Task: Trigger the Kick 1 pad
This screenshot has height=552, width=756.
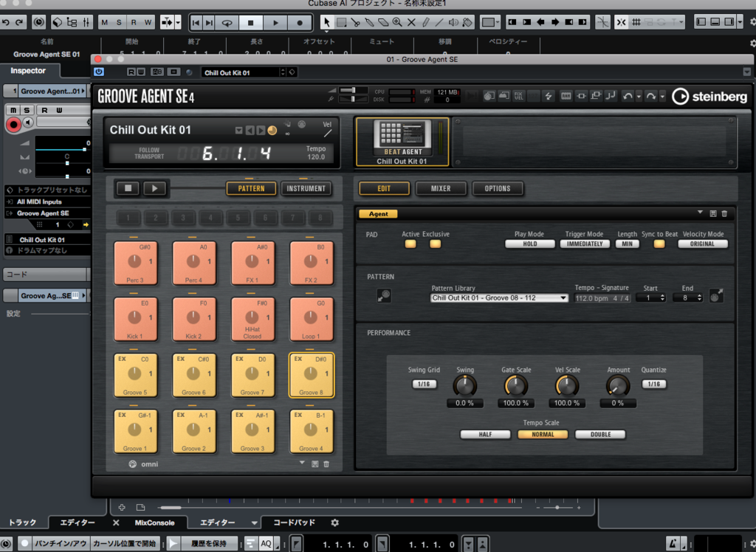Action: pyautogui.click(x=136, y=319)
